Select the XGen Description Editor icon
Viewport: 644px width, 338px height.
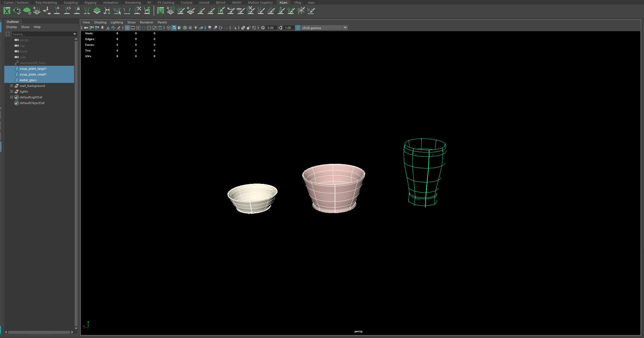pos(6,11)
